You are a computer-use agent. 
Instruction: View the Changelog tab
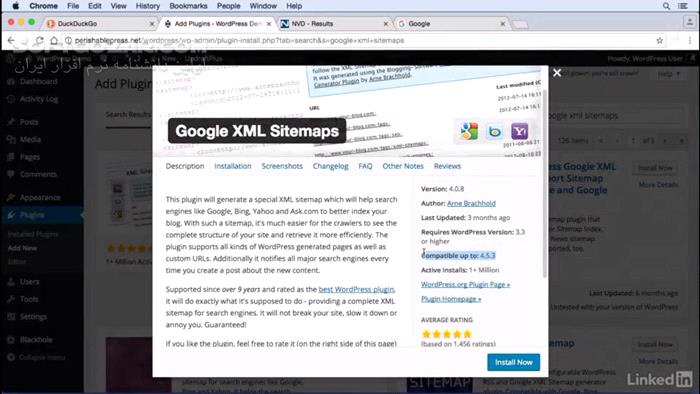[330, 166]
